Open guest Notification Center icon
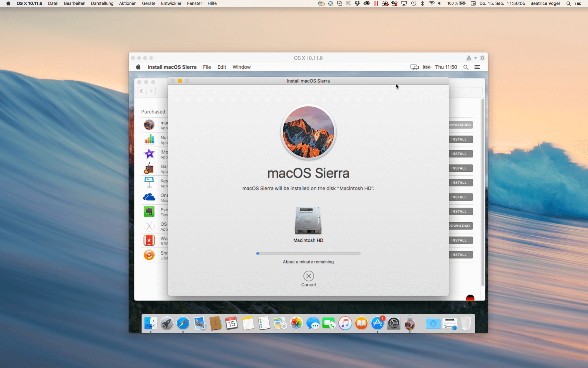 pos(477,67)
